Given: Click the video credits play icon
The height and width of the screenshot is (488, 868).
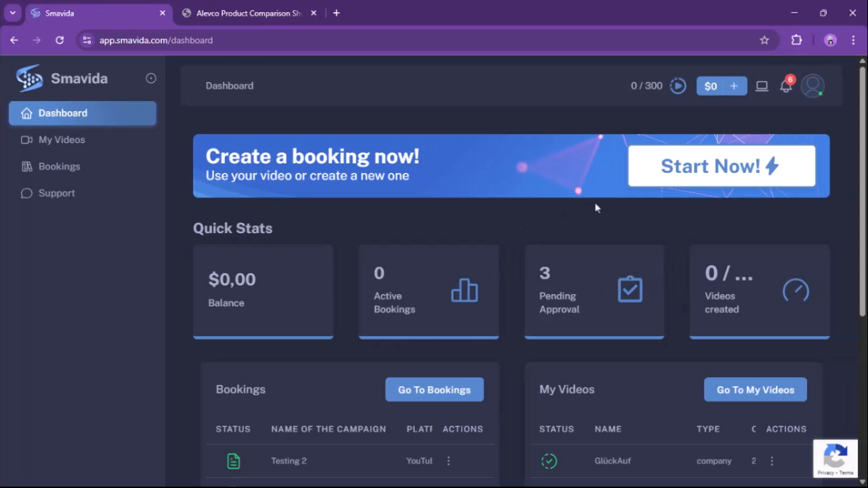Looking at the screenshot, I should coord(678,86).
